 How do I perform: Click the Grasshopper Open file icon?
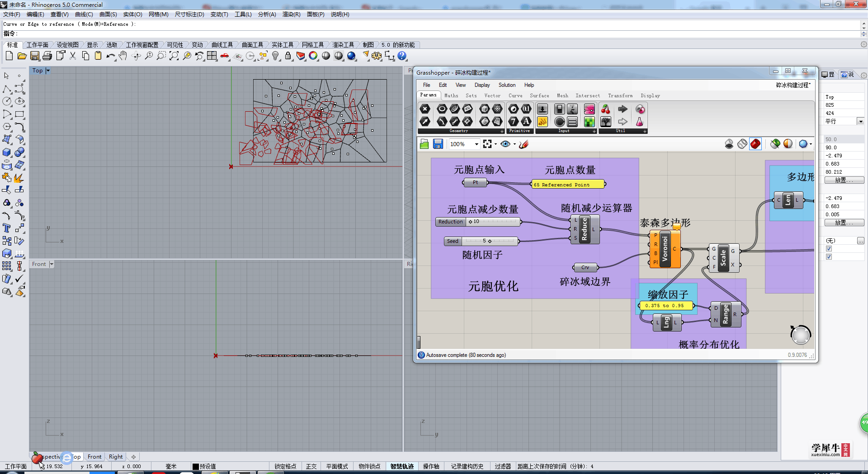tap(424, 144)
